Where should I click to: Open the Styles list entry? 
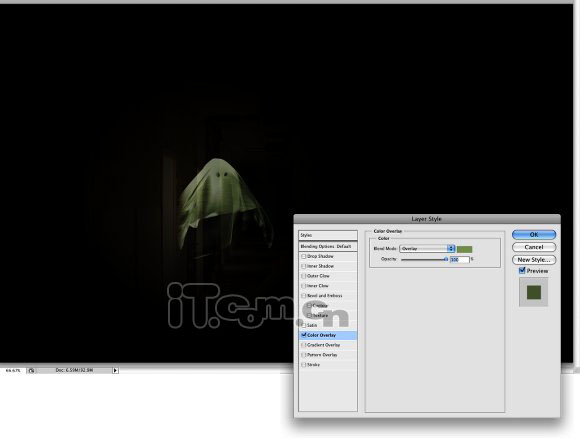point(328,235)
